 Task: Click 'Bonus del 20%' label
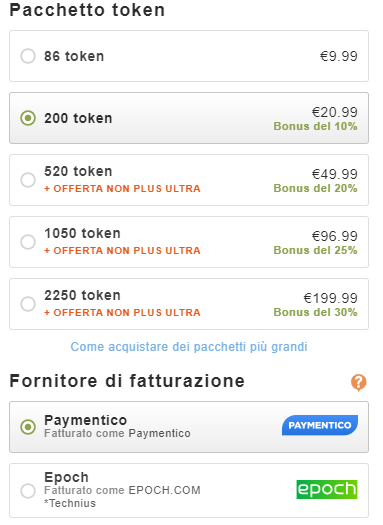pyautogui.click(x=315, y=188)
